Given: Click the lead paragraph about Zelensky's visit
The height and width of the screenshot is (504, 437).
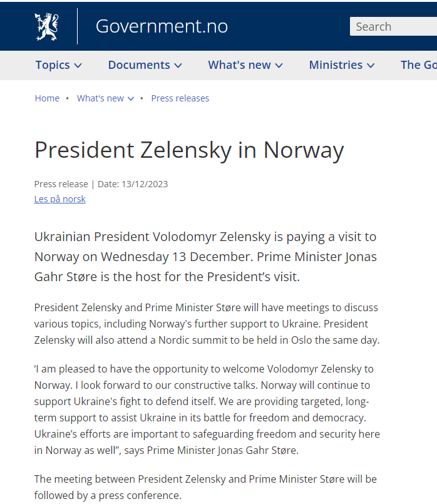Looking at the screenshot, I should 205,257.
